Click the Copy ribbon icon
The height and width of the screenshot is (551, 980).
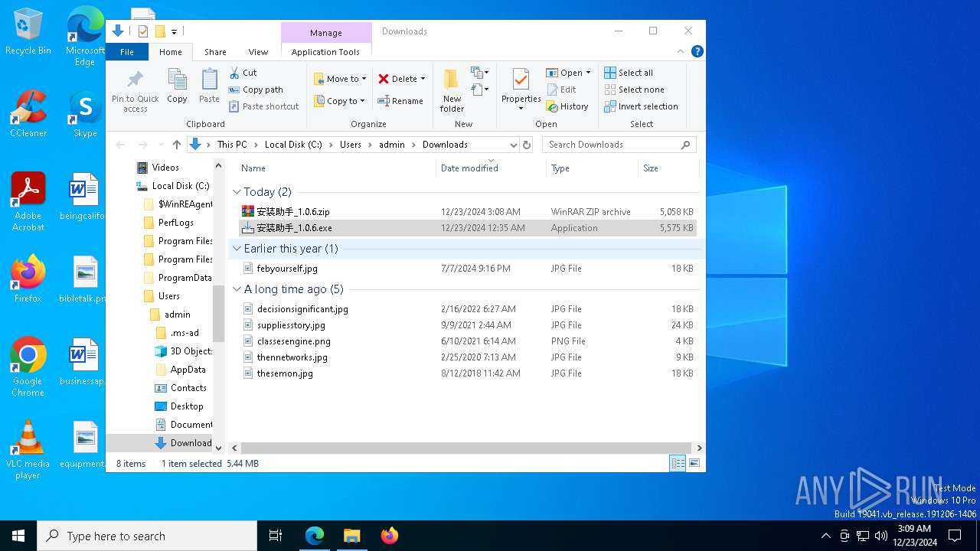click(177, 86)
